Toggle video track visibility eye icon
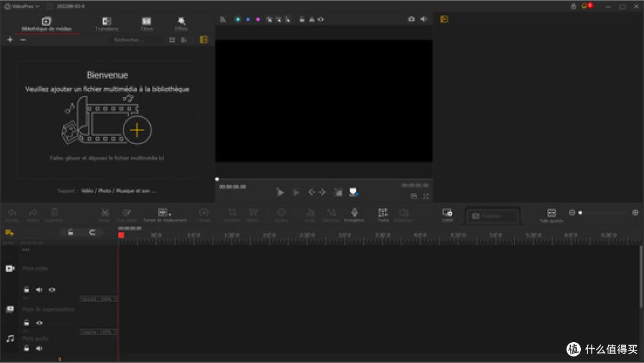This screenshot has width=644, height=363. tap(52, 290)
